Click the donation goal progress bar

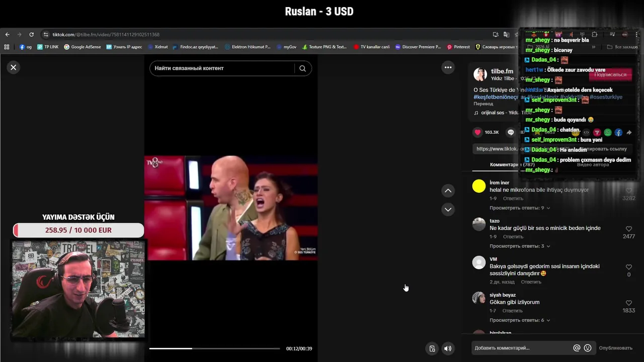[78, 230]
